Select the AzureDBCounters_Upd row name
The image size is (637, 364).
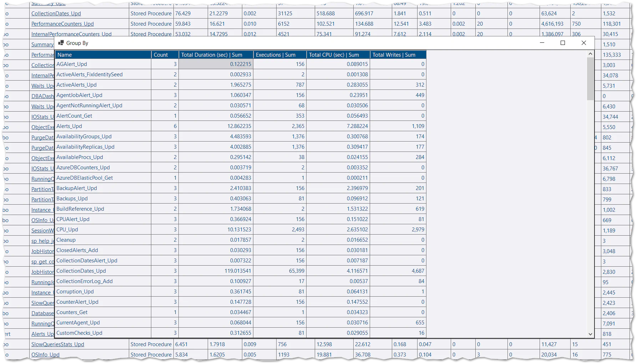click(83, 168)
